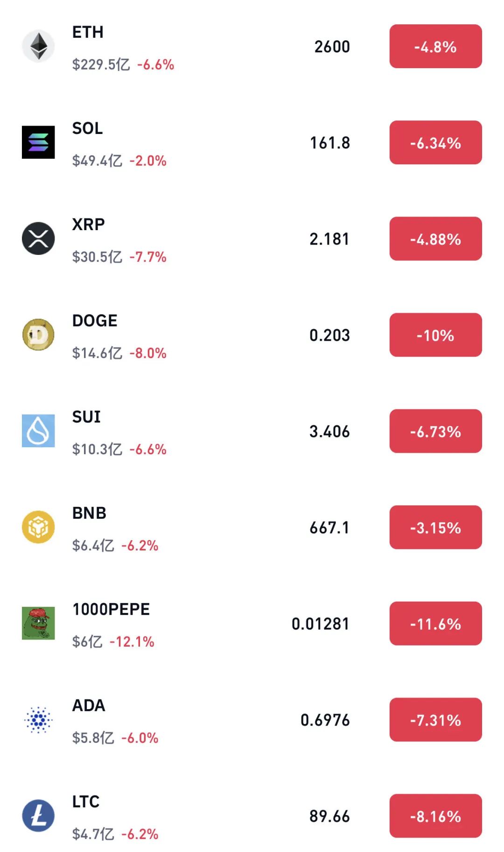Click the Dogecoin Shiba icon

click(x=38, y=335)
